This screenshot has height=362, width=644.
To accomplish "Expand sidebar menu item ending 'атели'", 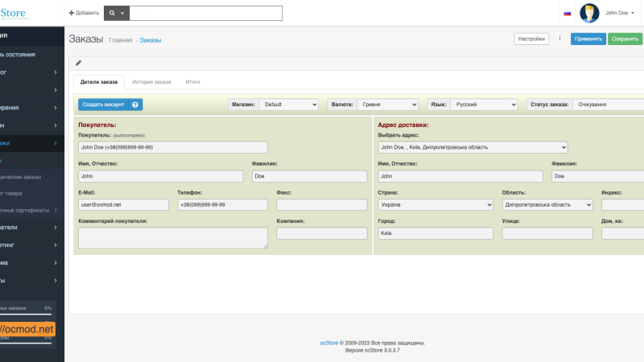I will point(32,228).
